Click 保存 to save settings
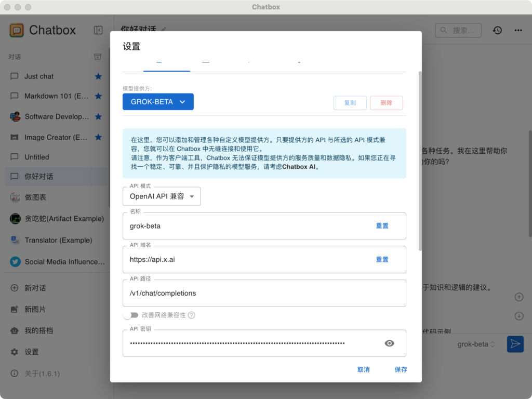Image resolution: width=532 pixels, height=399 pixels. pyautogui.click(x=401, y=369)
